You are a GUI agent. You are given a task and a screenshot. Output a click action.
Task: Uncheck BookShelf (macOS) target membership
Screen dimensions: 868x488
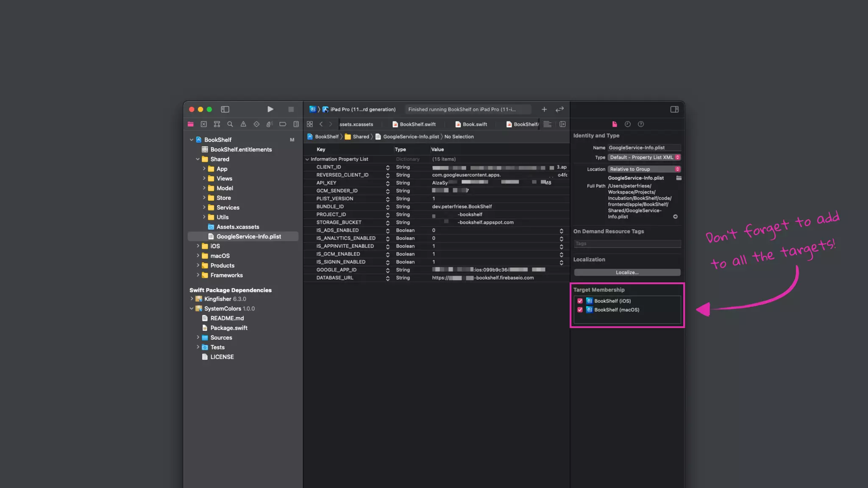point(580,310)
